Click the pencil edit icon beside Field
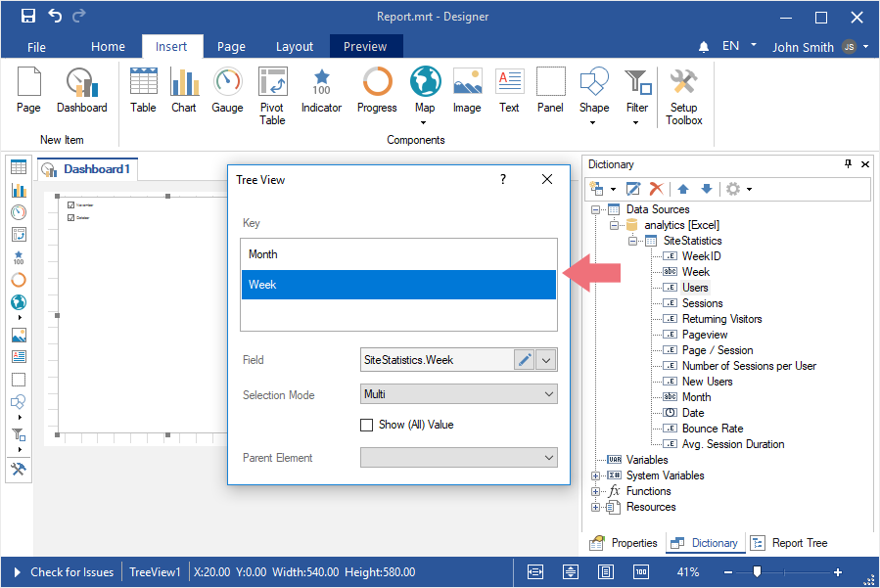This screenshot has height=588, width=880. point(525,360)
